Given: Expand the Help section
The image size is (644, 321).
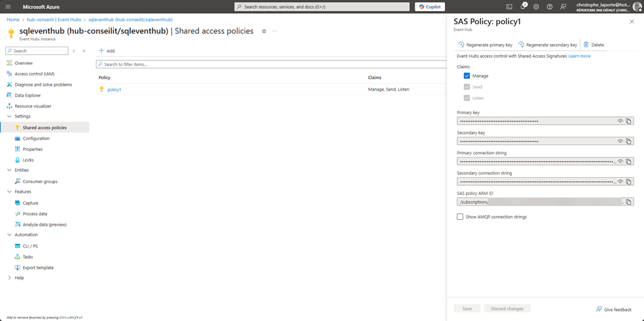Looking at the screenshot, I should [x=10, y=278].
